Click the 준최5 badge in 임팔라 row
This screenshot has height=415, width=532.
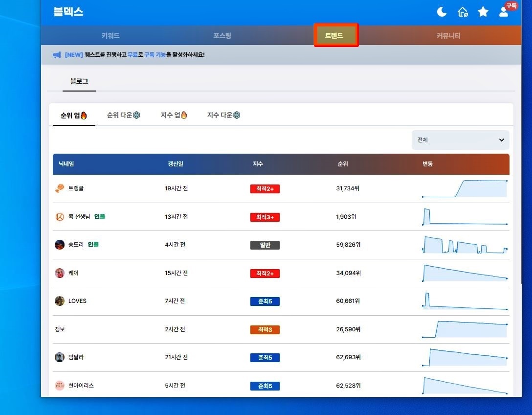pos(265,358)
